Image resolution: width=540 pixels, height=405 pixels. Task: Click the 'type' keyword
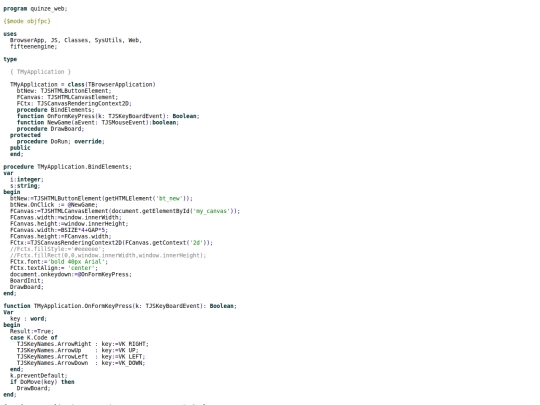tap(10, 59)
